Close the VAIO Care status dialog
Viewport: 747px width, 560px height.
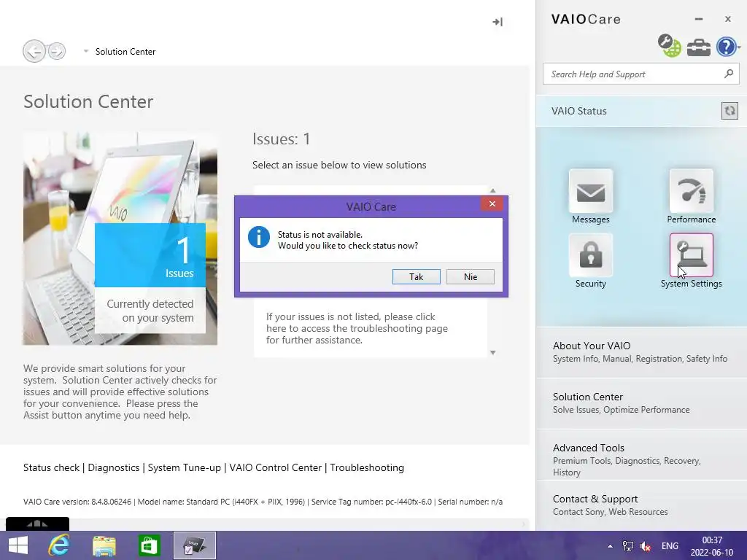coord(492,204)
